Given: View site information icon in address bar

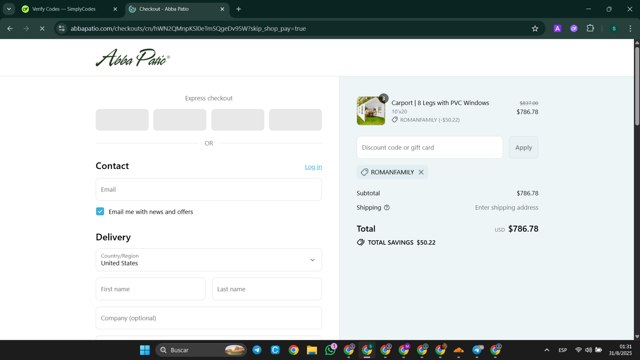Looking at the screenshot, I should pos(62,29).
